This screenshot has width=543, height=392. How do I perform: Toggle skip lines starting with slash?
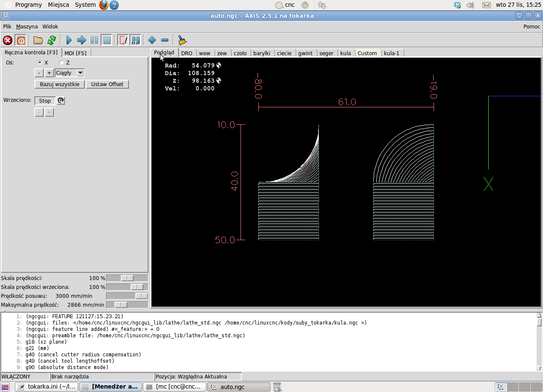point(123,40)
